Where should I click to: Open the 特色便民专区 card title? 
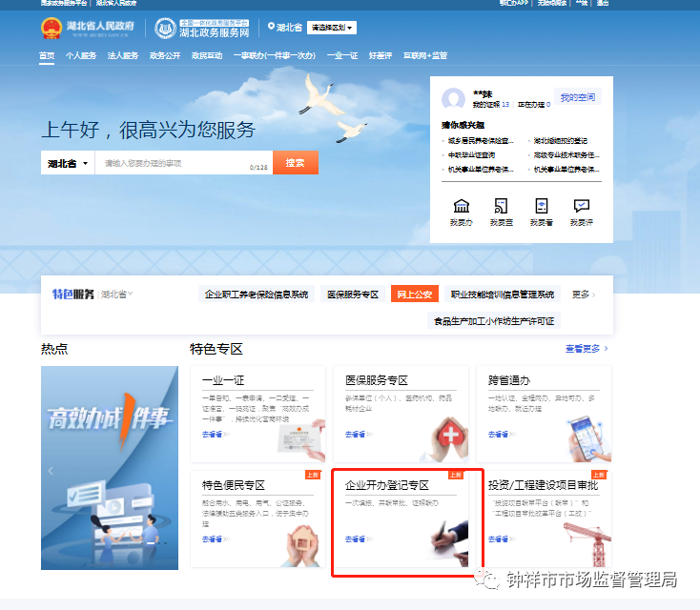pyautogui.click(x=234, y=485)
